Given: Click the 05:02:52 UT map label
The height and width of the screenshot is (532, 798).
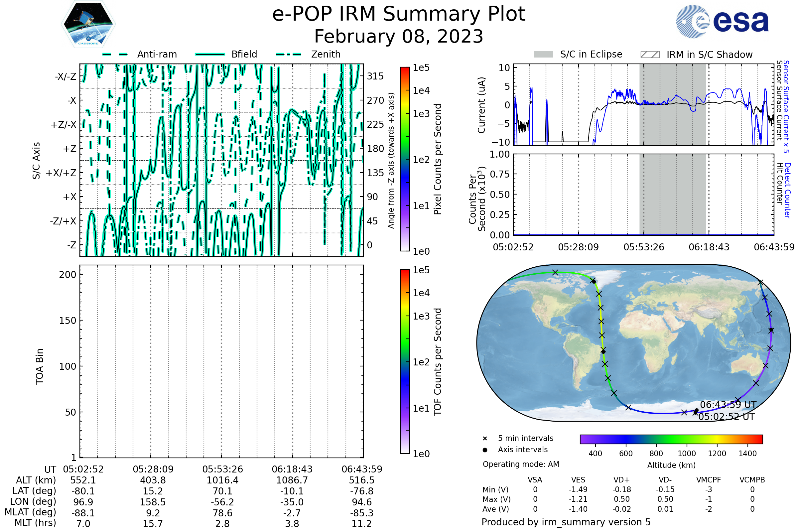Looking at the screenshot, I should (x=727, y=417).
